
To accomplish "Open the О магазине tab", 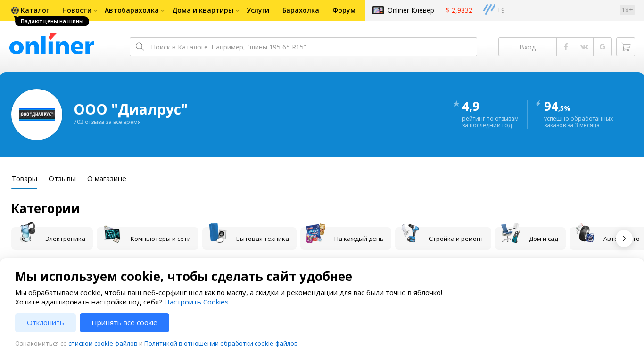I will point(107,179).
